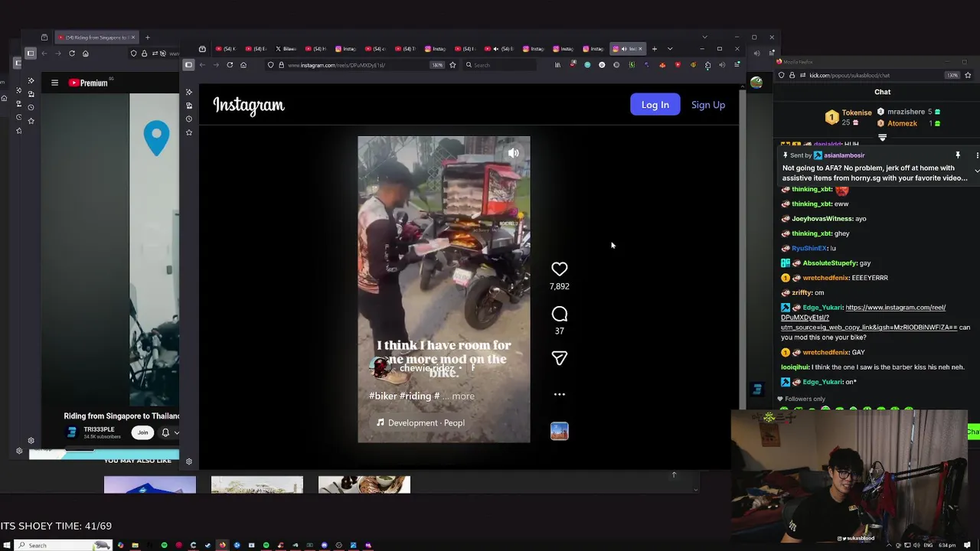Screen dimensions: 980x551
Task: Open the middle 'You may also like' thumbnail
Action: pyautogui.click(x=257, y=485)
